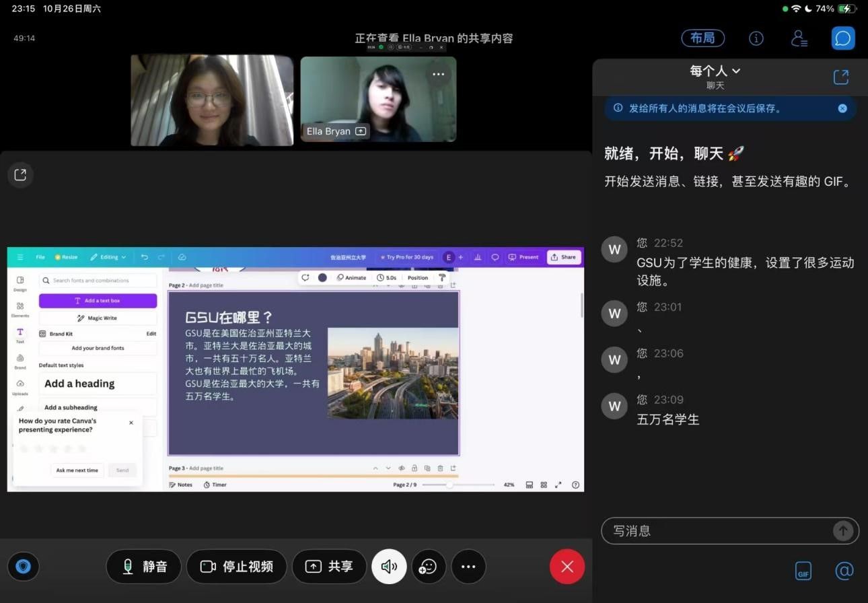
Task: Toggle the 静音 mute button
Action: click(x=144, y=567)
